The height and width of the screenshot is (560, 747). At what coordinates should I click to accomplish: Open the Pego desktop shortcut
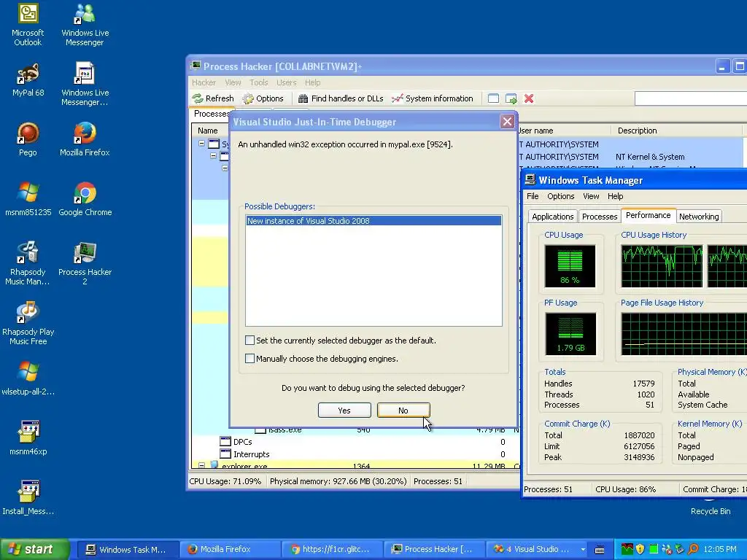click(28, 139)
